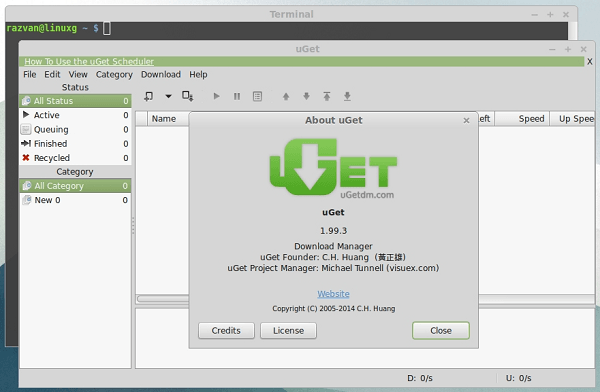Open the Help menu

(x=198, y=74)
